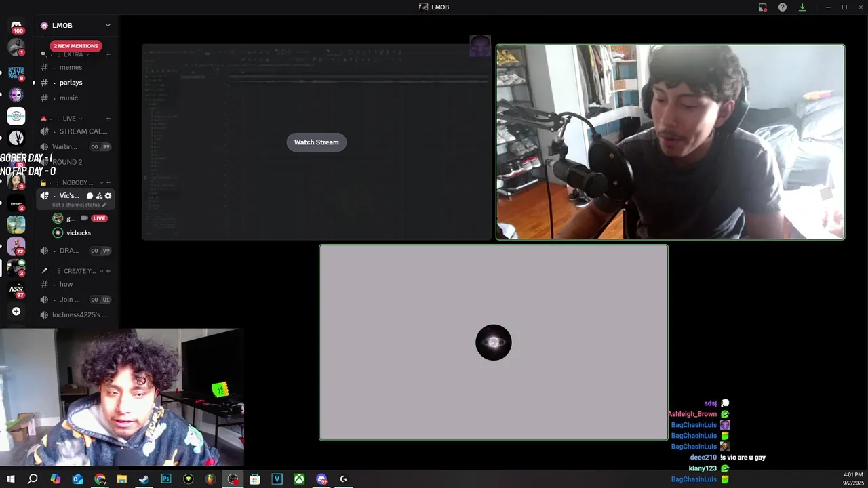This screenshot has height=488, width=868.
Task: Click the LIVE badge on streaming user
Action: [100, 218]
